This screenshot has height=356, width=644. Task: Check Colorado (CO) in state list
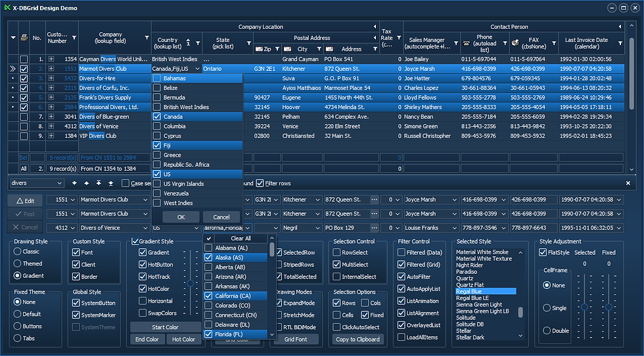pos(208,305)
